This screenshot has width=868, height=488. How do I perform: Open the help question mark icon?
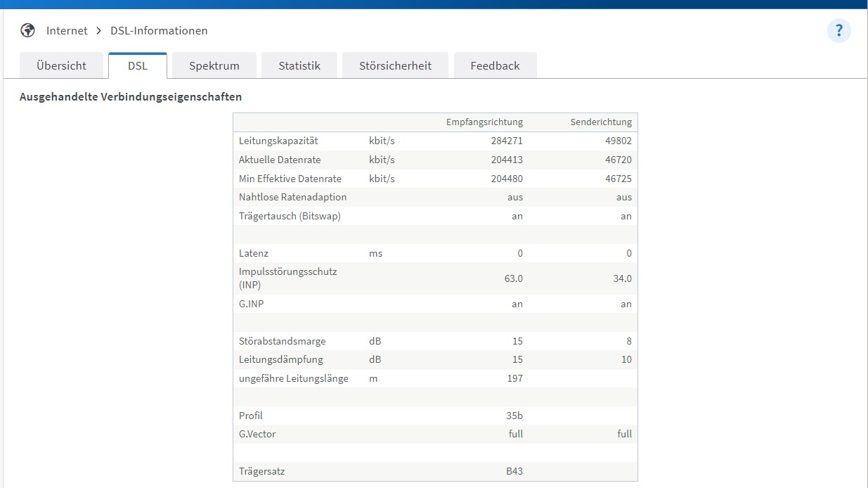tap(838, 31)
